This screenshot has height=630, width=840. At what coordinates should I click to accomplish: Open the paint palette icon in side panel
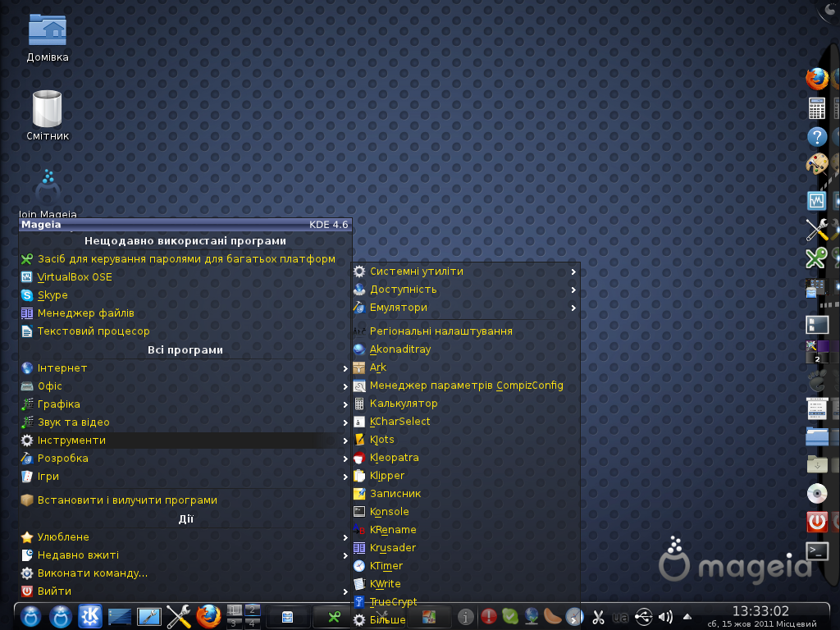click(816, 164)
